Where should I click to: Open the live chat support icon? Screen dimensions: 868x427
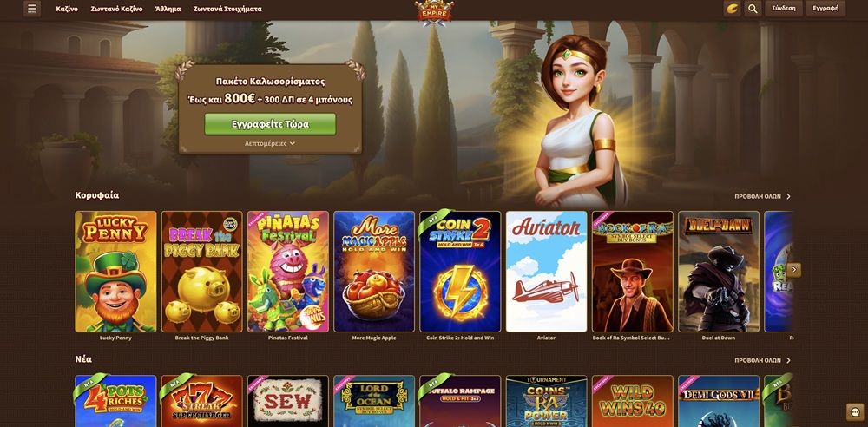tap(855, 411)
